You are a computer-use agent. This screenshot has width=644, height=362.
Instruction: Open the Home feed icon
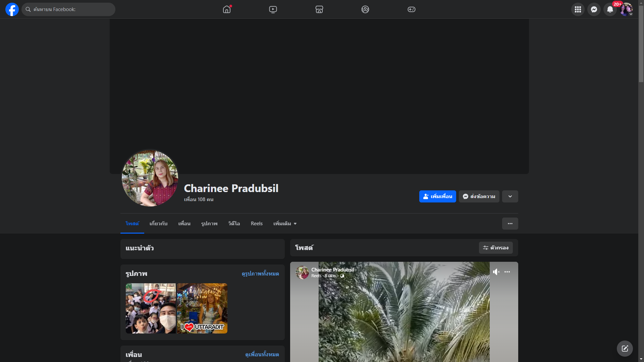227,9
